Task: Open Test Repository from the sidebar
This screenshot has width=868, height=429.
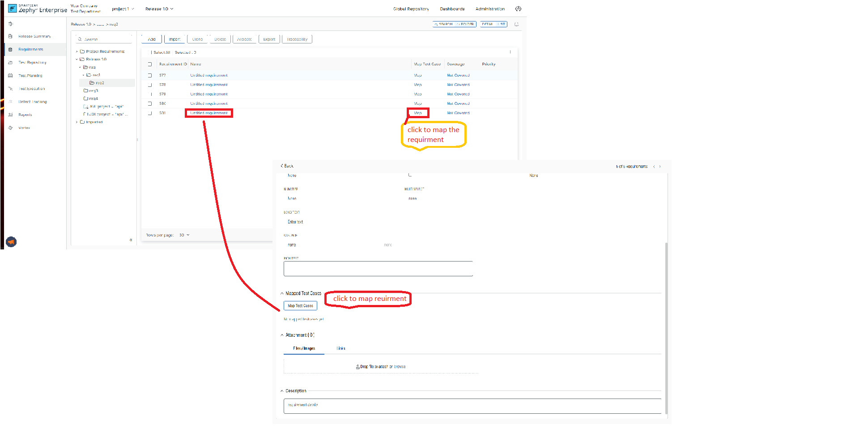Action: tap(32, 63)
